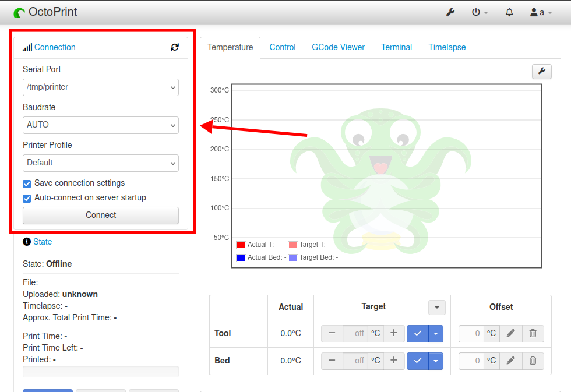This screenshot has height=392, width=571.
Task: Increase Bed target temperature
Action: click(x=394, y=361)
